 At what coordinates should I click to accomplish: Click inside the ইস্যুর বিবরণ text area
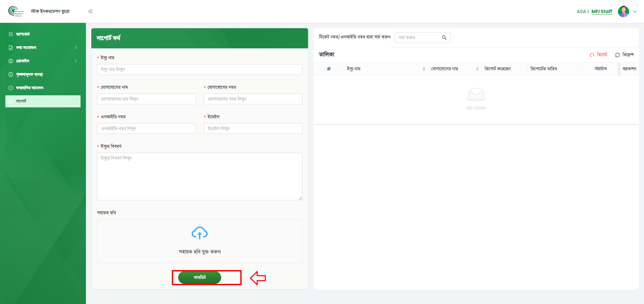tap(200, 176)
